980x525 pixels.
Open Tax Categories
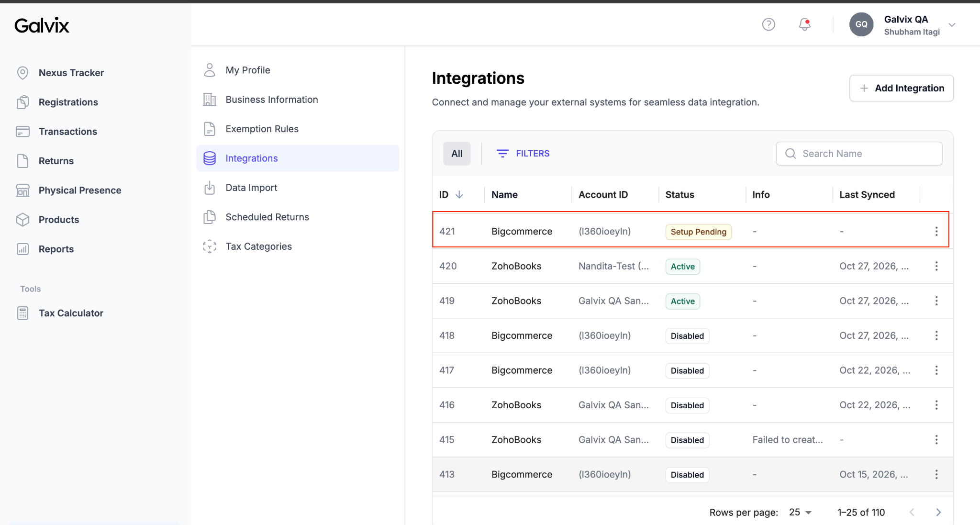point(298,246)
